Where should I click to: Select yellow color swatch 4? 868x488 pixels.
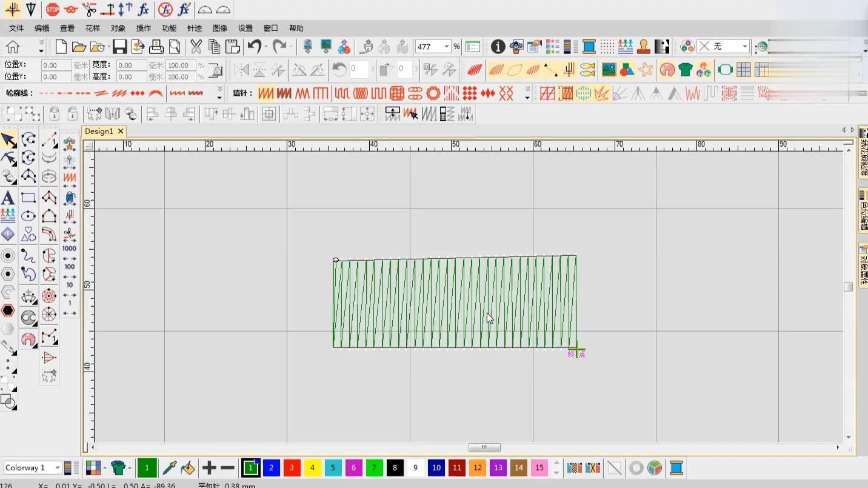(x=312, y=468)
